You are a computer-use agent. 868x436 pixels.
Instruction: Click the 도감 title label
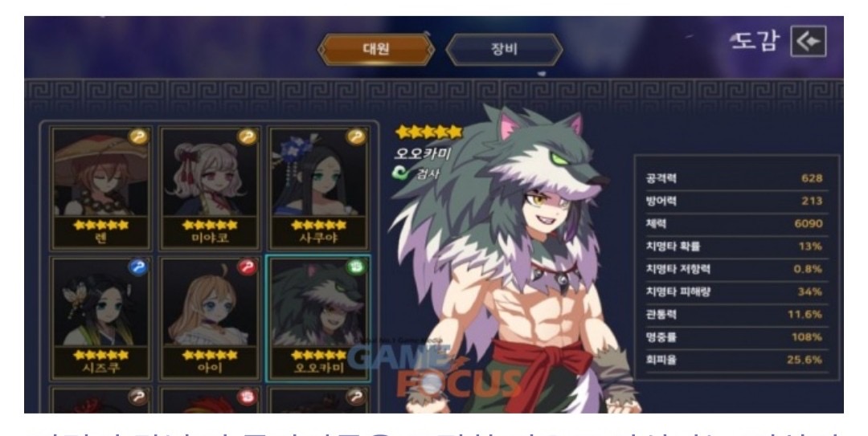[x=755, y=41]
